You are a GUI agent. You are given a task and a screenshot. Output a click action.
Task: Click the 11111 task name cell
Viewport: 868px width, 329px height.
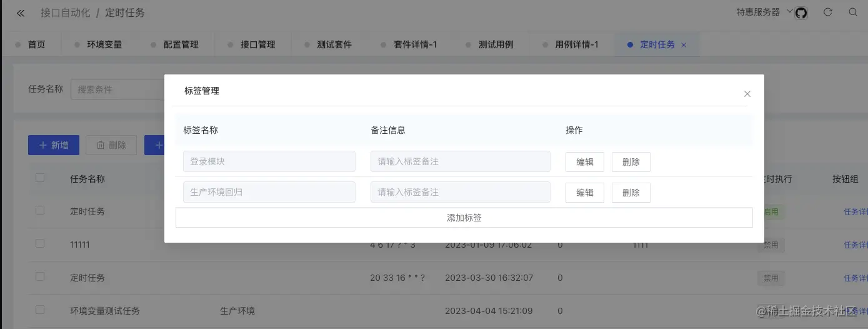(80, 245)
